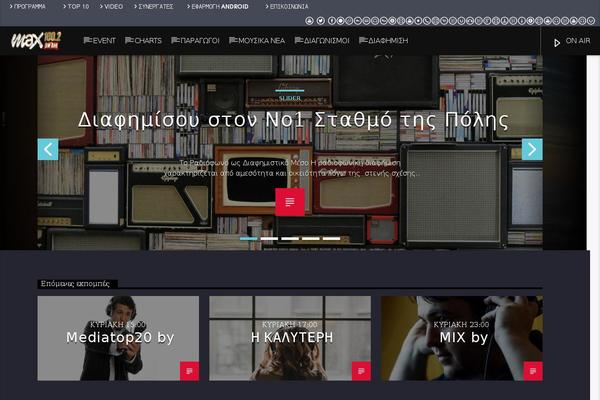The height and width of the screenshot is (400, 600).
Task: Open the slider's red read-more button
Action: [x=290, y=202]
